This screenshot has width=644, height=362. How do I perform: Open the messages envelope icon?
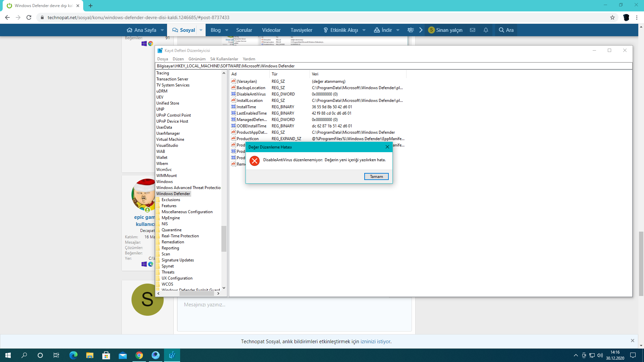coord(472,30)
